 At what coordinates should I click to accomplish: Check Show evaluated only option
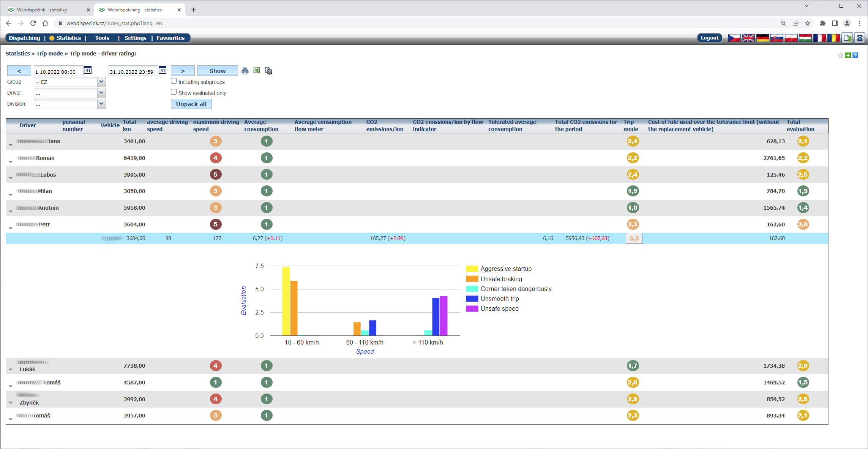(174, 92)
